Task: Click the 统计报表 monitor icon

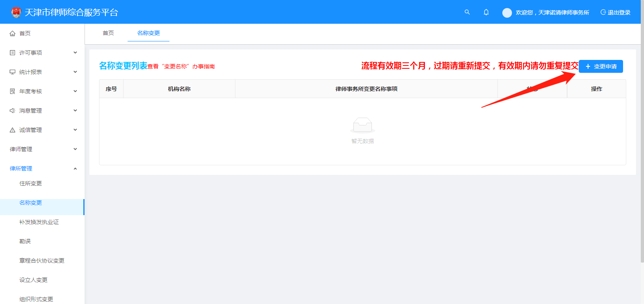Action: [12, 72]
